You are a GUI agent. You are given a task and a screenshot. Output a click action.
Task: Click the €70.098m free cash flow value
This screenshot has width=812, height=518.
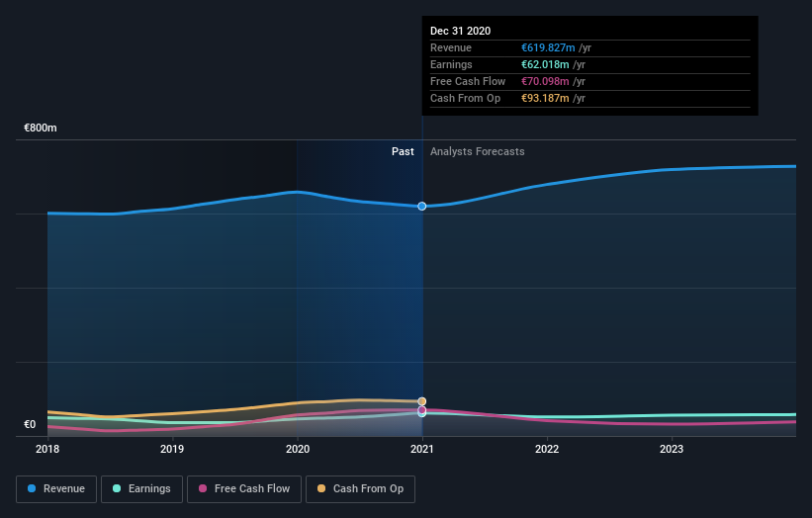[545, 81]
